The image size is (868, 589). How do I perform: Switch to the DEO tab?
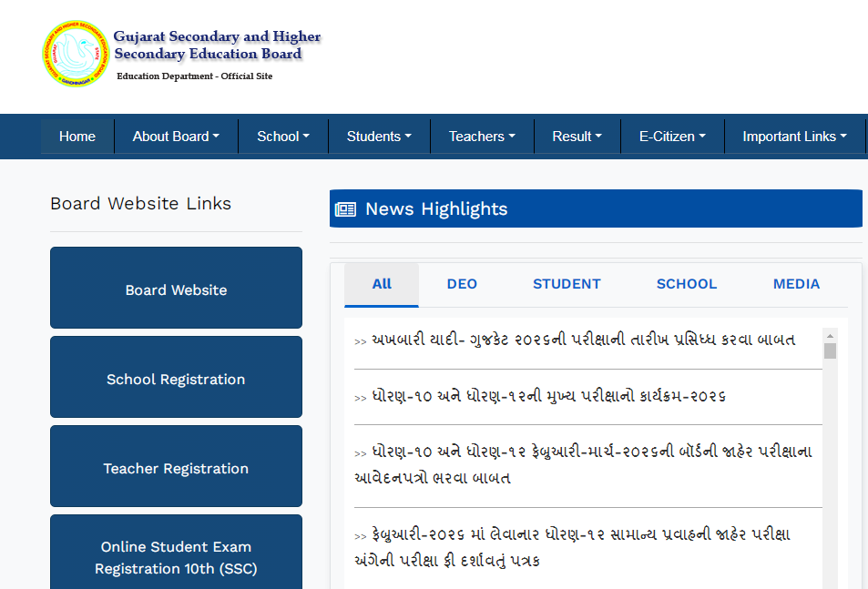tap(462, 283)
